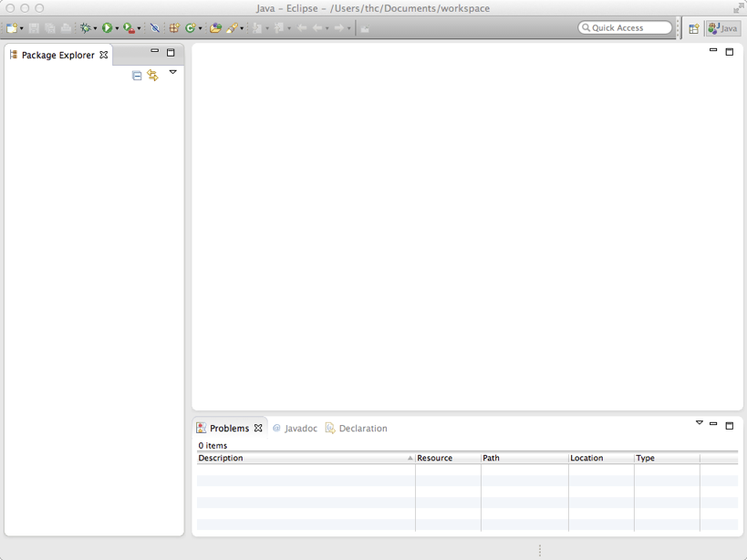Select the Java perspective button

(723, 28)
